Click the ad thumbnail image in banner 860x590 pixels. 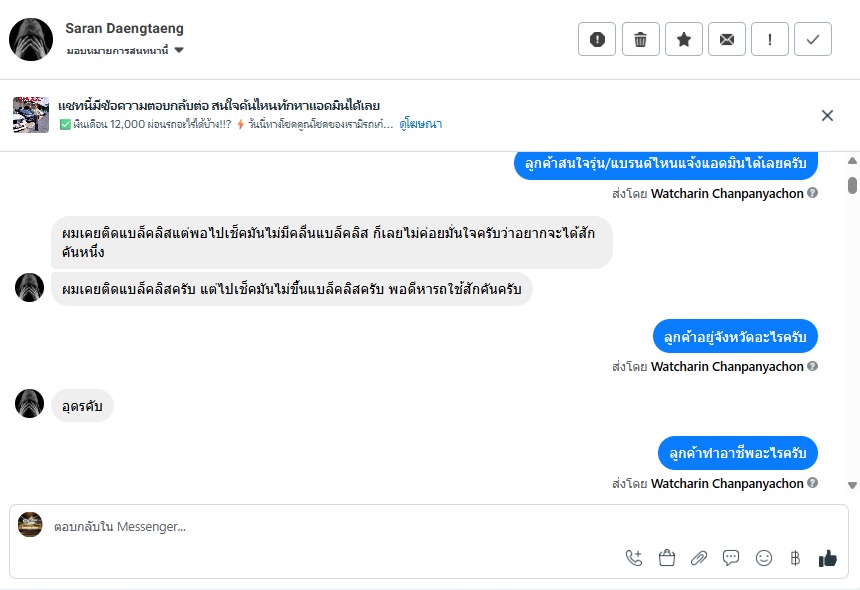pyautogui.click(x=31, y=115)
